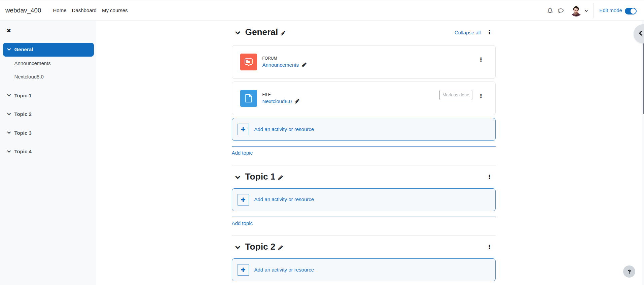Rename Announcements with the pencil icon
Screen dimensions: 644x285
click(304, 65)
